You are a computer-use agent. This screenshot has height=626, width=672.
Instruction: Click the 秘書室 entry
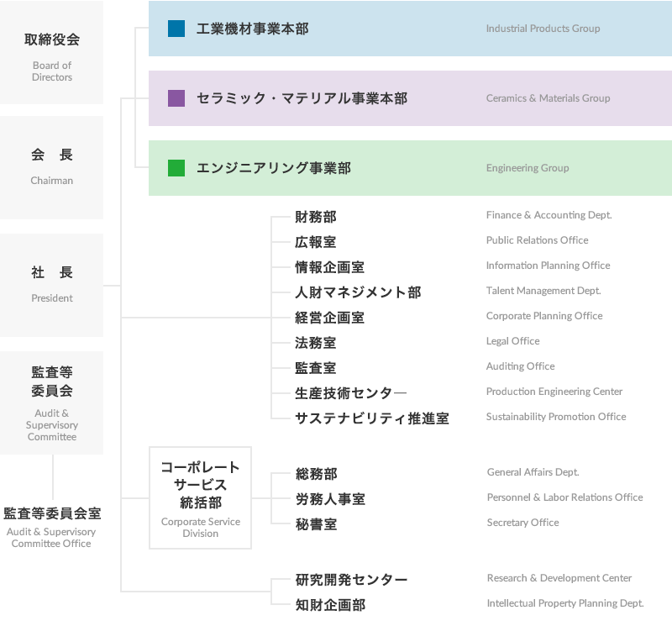click(x=317, y=525)
